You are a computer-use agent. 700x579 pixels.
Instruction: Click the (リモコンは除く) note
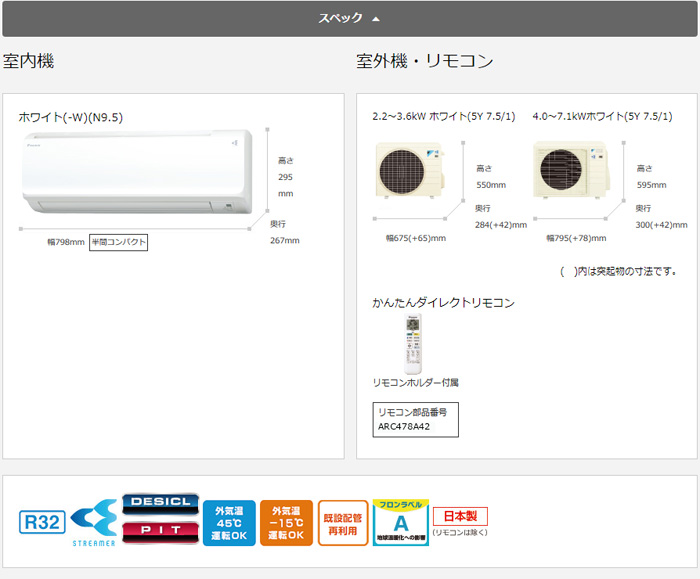pos(460,533)
